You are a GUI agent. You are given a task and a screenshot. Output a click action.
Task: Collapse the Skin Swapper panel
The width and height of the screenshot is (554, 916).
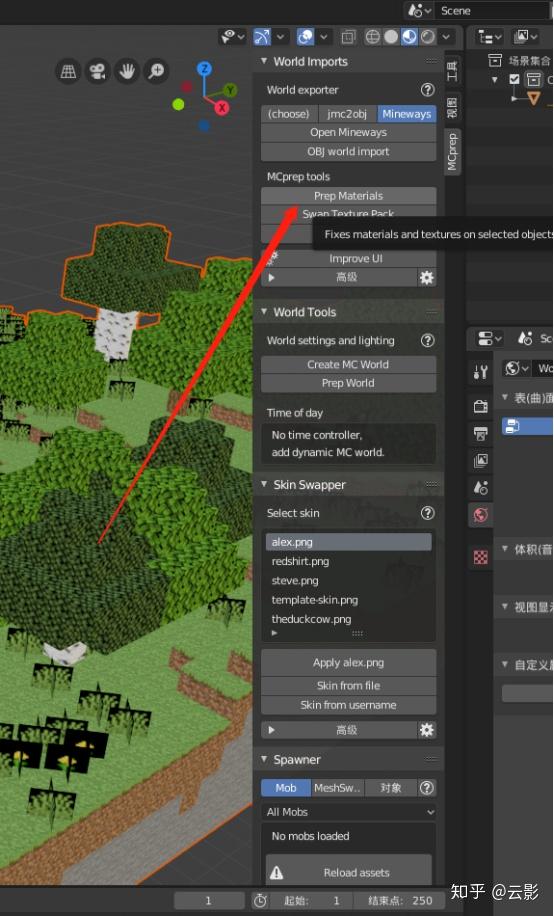[264, 484]
